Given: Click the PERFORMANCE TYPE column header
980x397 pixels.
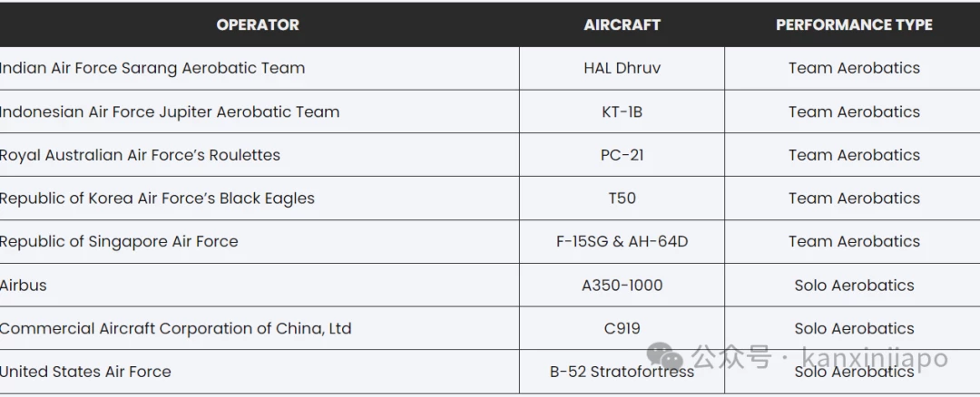Looking at the screenshot, I should point(854,25).
